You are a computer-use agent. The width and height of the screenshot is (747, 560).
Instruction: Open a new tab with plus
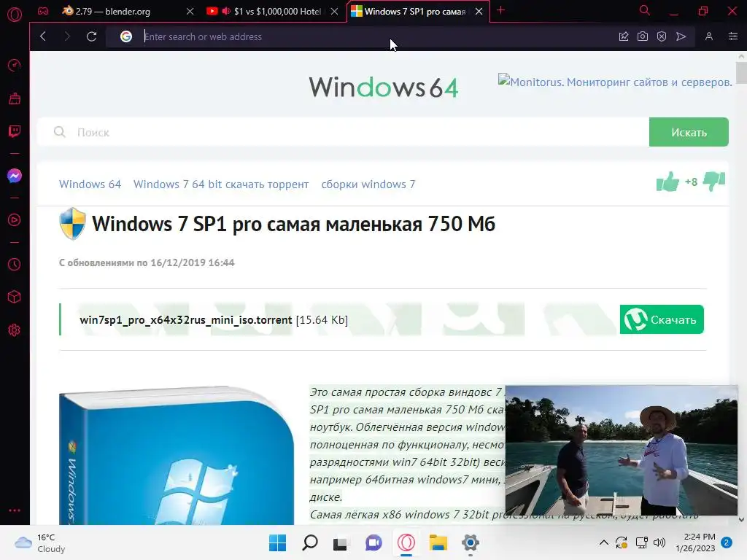click(x=500, y=10)
